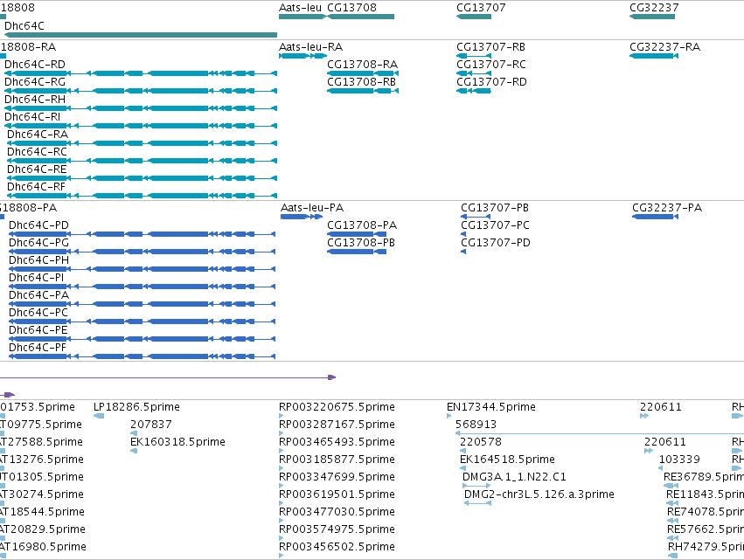
Task: Open Dhc64C-RD transcript
Action: click(141, 73)
